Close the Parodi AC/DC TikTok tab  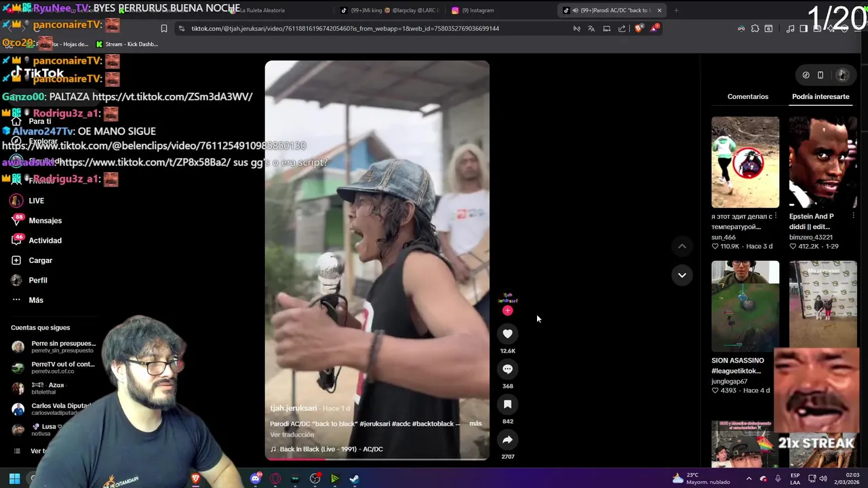659,10
